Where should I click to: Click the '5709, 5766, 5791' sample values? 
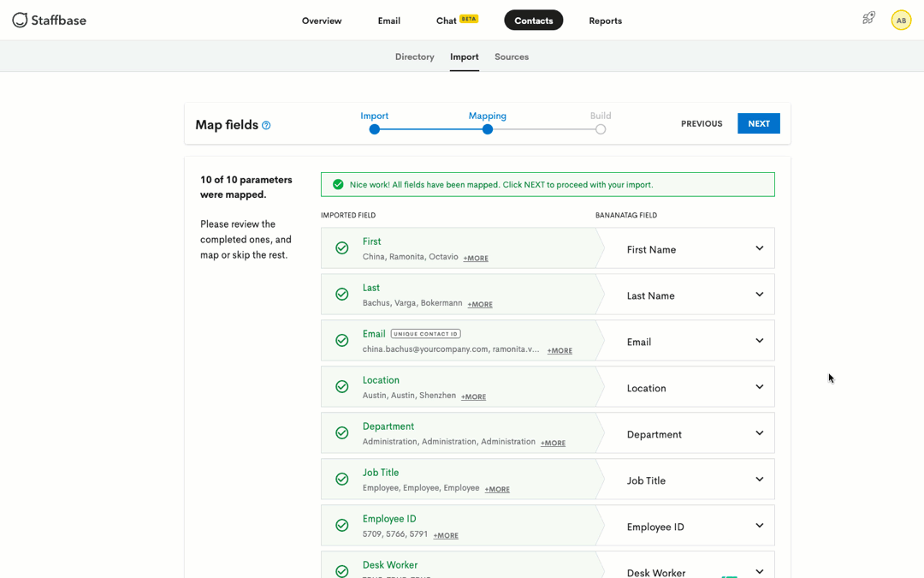[x=394, y=533]
